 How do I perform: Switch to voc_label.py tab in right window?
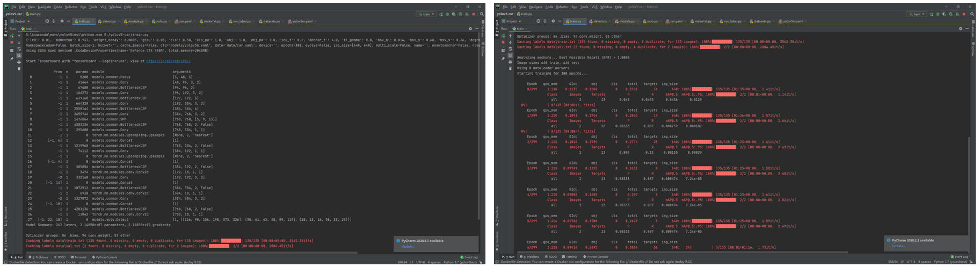click(x=731, y=21)
